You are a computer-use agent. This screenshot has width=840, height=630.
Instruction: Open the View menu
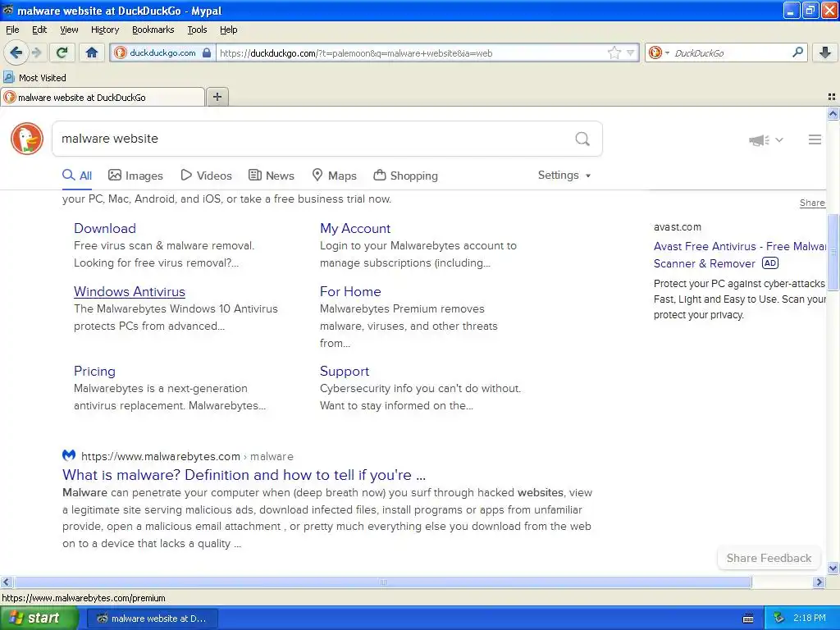[69, 30]
